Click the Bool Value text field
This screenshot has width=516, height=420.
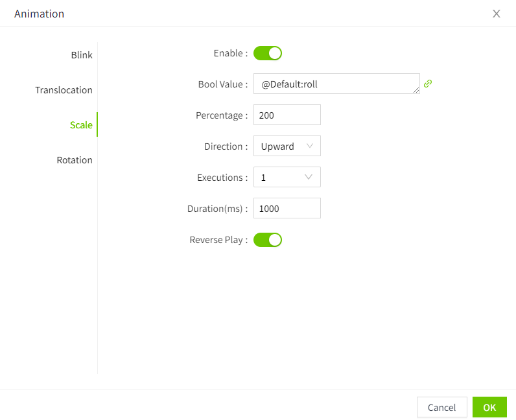click(x=334, y=84)
